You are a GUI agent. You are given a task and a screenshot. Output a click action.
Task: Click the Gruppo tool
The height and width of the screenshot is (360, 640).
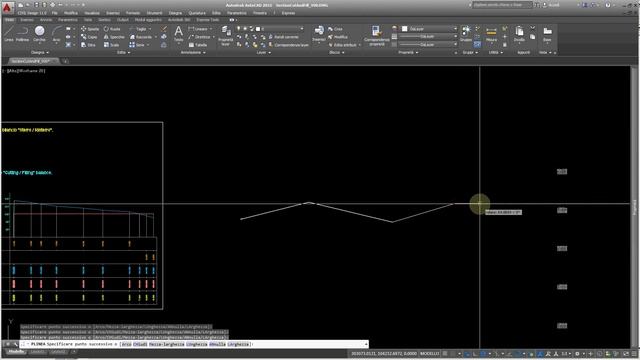pos(466,33)
